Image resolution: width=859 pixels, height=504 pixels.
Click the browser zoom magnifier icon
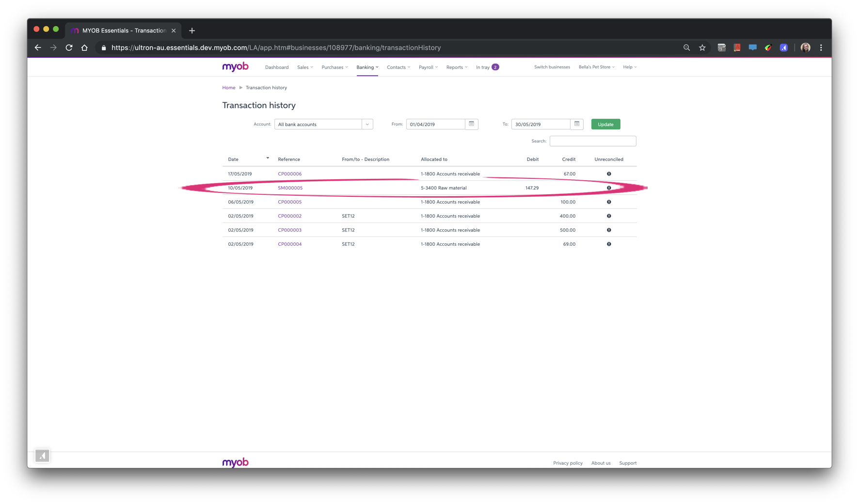(x=686, y=47)
